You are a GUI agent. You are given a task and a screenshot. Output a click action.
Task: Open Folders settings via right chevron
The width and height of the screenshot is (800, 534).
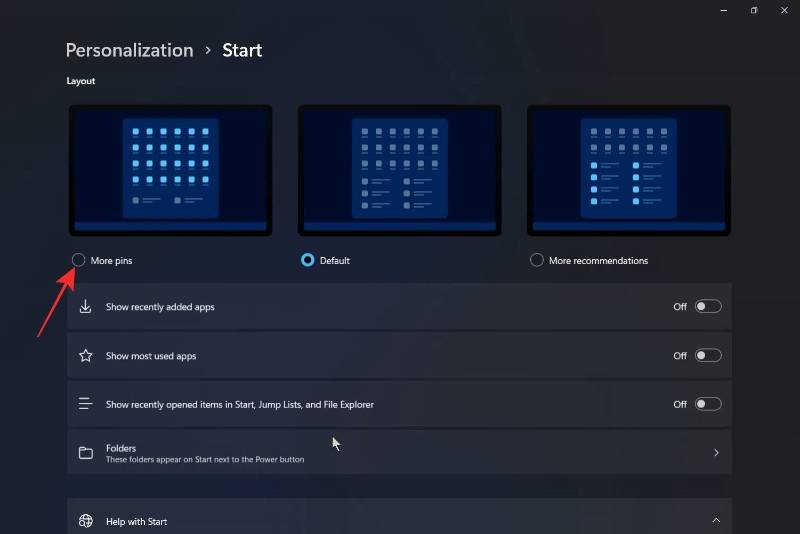tap(716, 453)
